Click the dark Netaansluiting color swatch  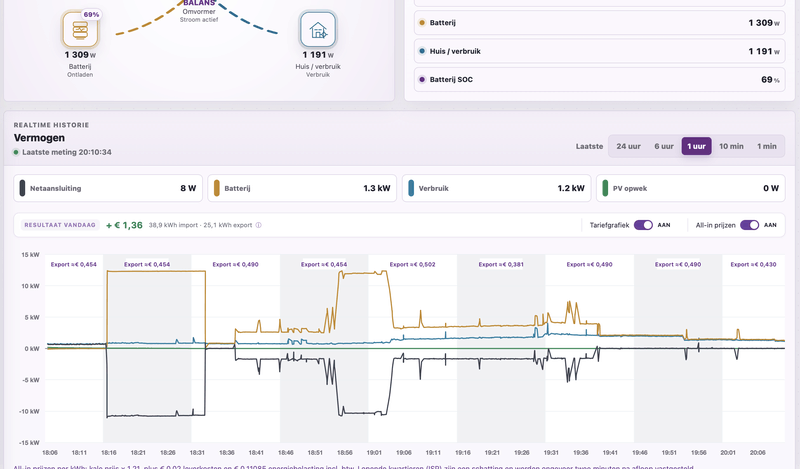(22, 188)
